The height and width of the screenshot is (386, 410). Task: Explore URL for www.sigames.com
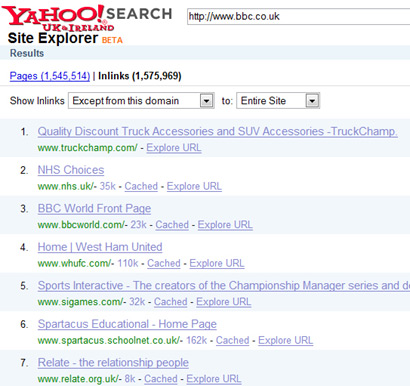(x=223, y=302)
